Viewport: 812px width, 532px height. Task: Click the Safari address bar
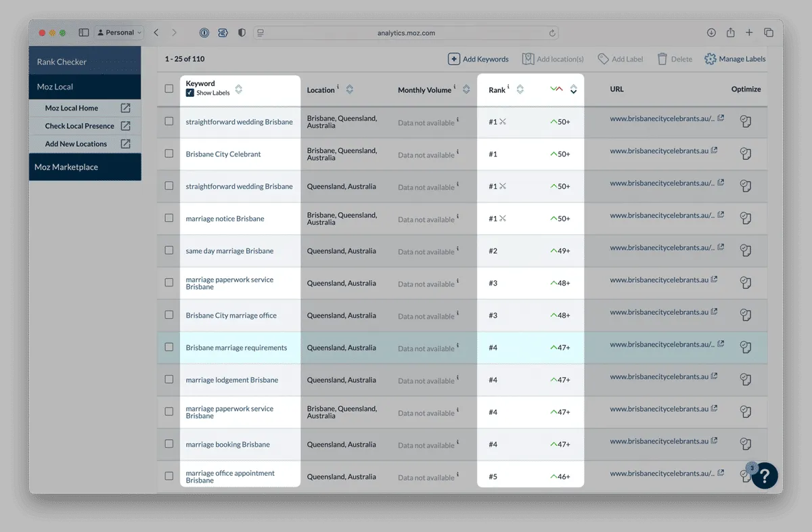(x=406, y=32)
